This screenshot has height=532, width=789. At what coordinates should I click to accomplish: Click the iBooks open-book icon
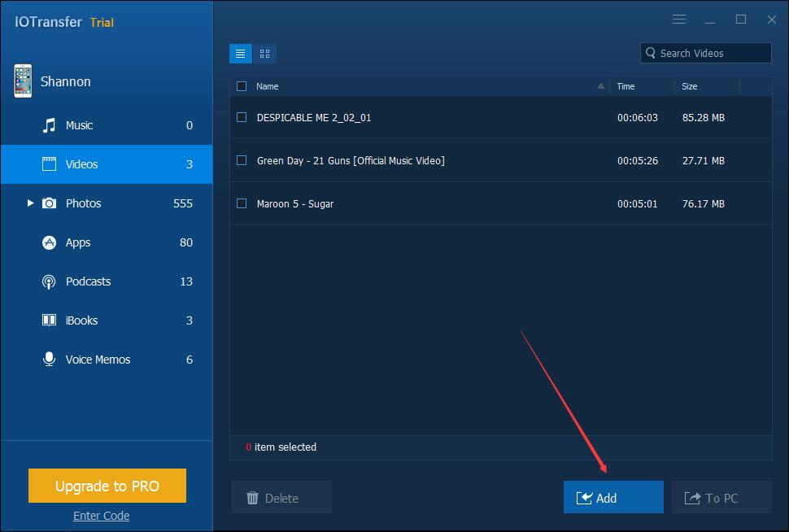pos(49,321)
